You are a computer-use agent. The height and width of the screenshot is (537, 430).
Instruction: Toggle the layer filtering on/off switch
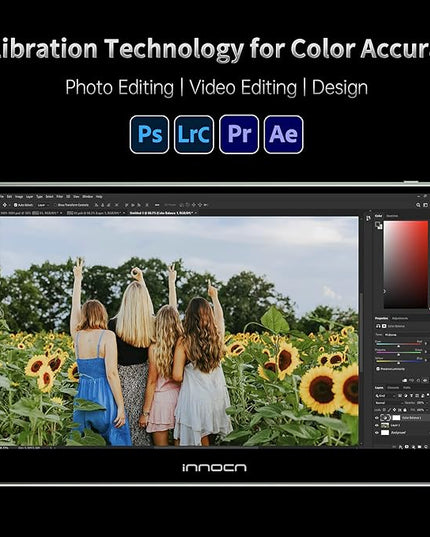click(x=428, y=395)
